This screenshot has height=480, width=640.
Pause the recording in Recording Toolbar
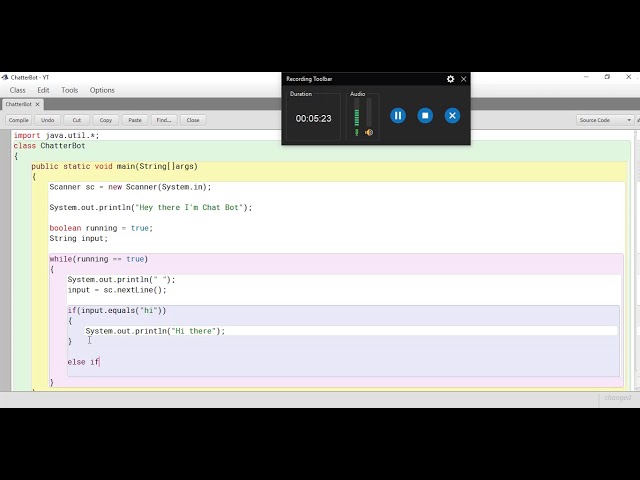398,116
